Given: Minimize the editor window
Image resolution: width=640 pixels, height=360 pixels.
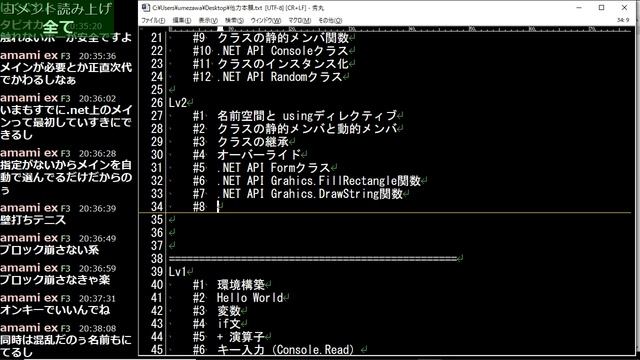Looking at the screenshot, I should [x=579, y=7].
